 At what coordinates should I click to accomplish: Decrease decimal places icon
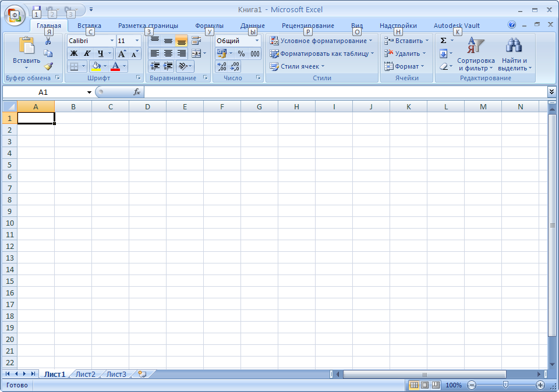[x=235, y=66]
